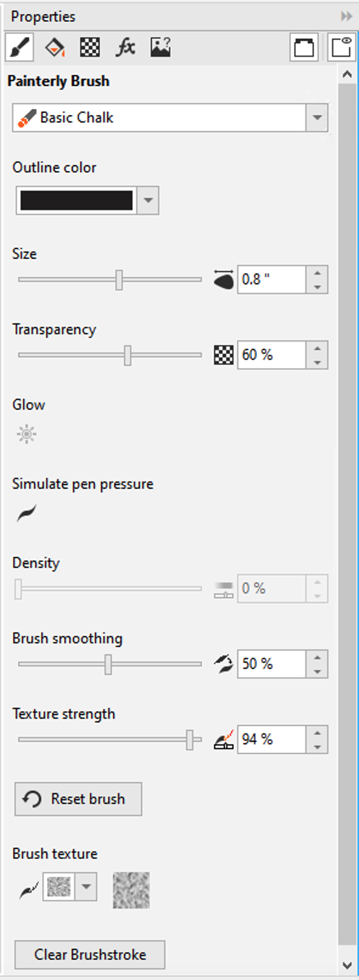Click the Transparency 60 % input field
Image resolution: width=359 pixels, height=980 pixels.
pos(271,355)
